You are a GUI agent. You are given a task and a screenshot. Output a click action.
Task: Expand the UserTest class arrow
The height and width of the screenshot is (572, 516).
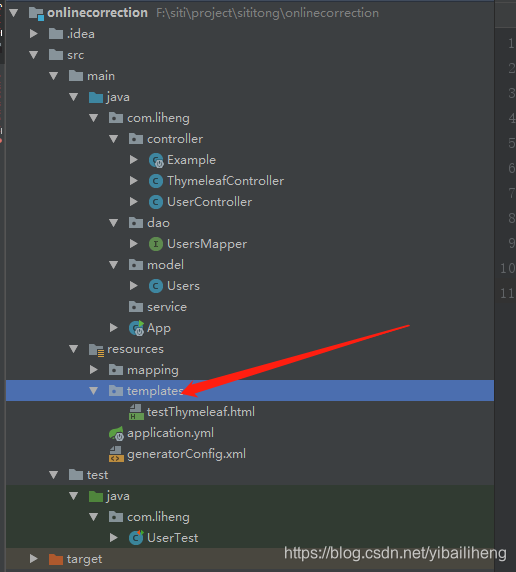pos(113,538)
